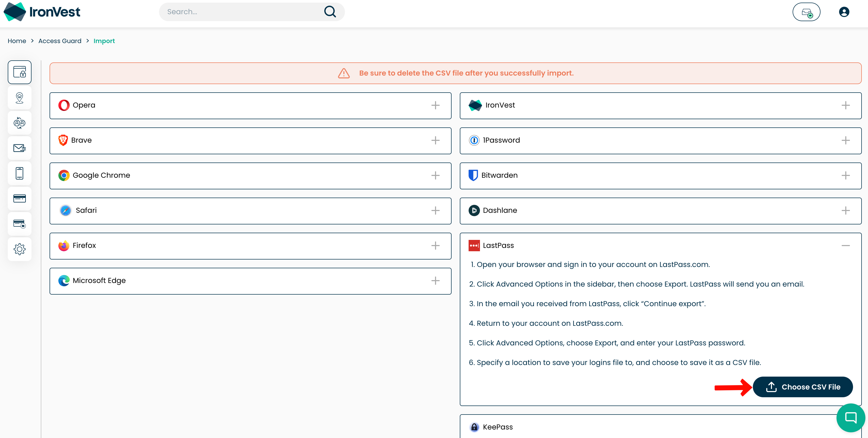Click the Opera row label
The image size is (868, 438).
(84, 106)
